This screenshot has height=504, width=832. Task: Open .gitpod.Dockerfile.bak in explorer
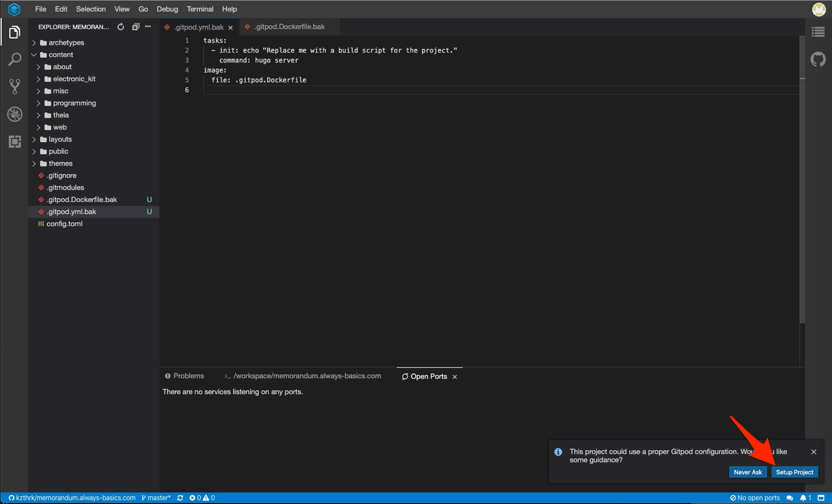pyautogui.click(x=93, y=200)
